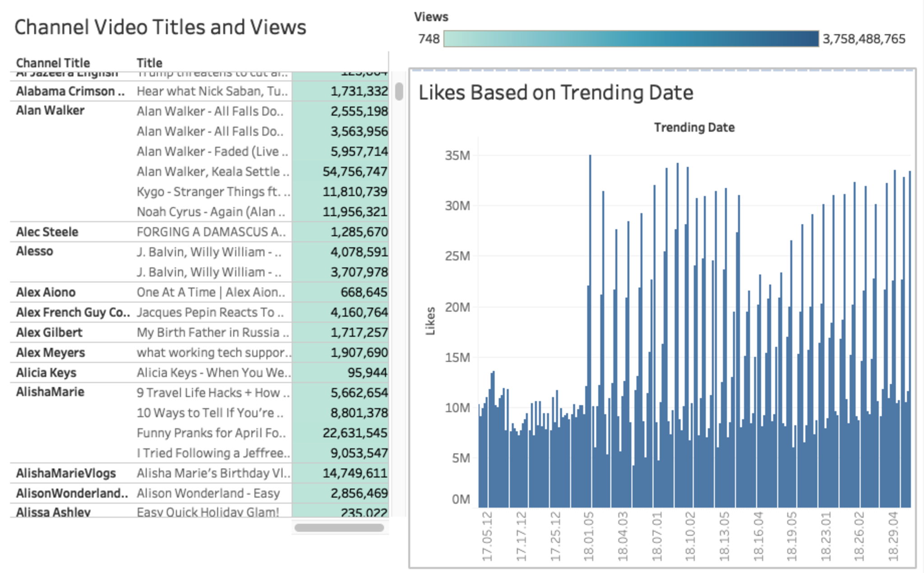This screenshot has height=573, width=924.
Task: Click the 14,749,611 views cell for AlishaMarieVlogs
Action: (355, 473)
